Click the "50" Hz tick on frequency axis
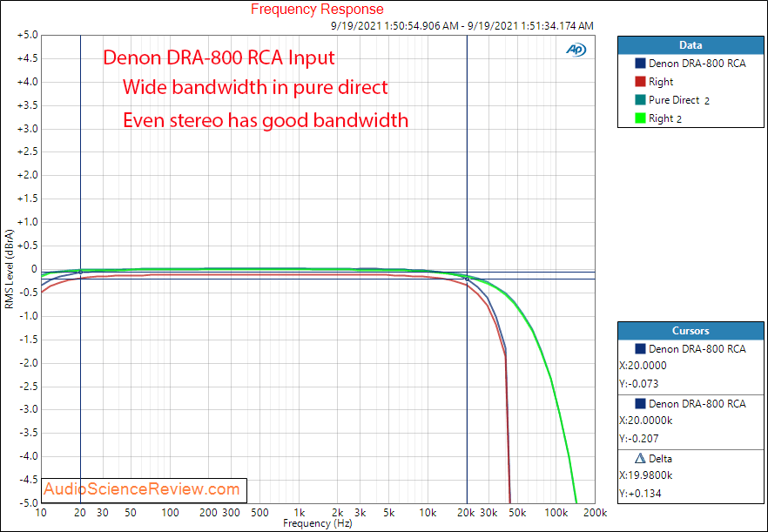Image resolution: width=768 pixels, height=532 pixels. pyautogui.click(x=131, y=513)
